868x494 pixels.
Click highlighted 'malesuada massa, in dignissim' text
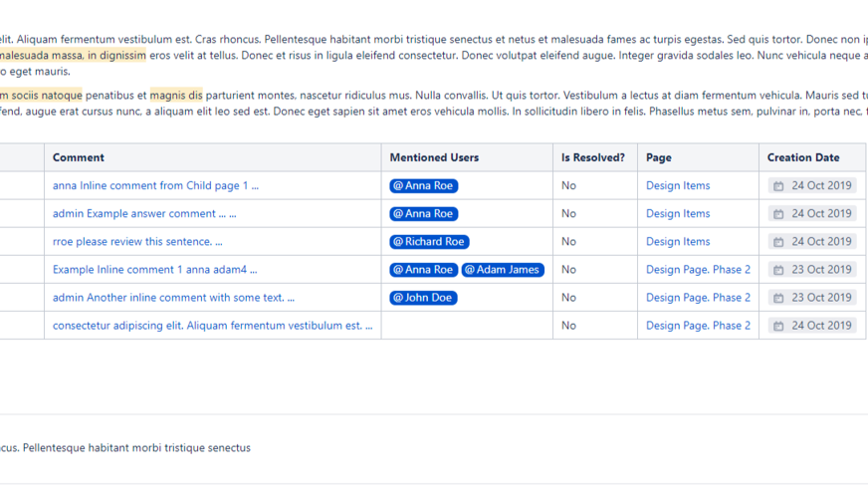[73, 56]
